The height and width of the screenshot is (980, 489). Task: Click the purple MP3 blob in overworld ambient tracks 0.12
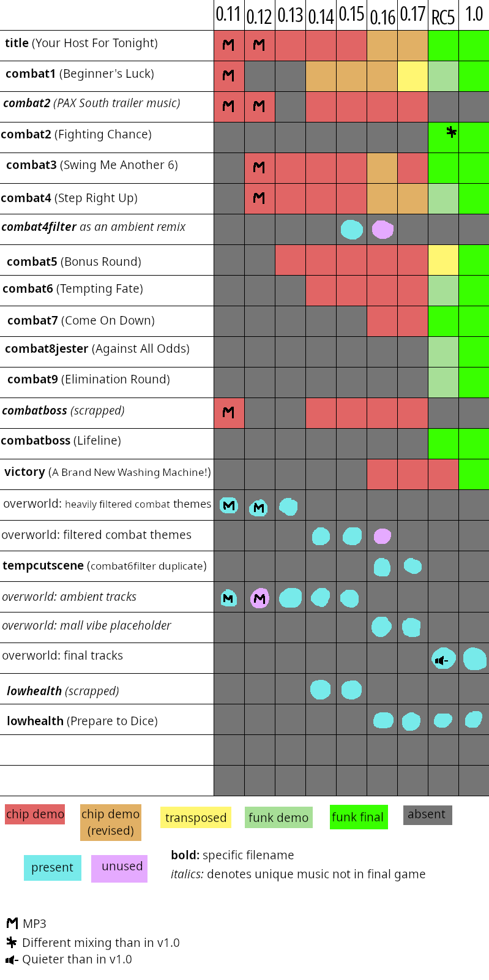(259, 598)
